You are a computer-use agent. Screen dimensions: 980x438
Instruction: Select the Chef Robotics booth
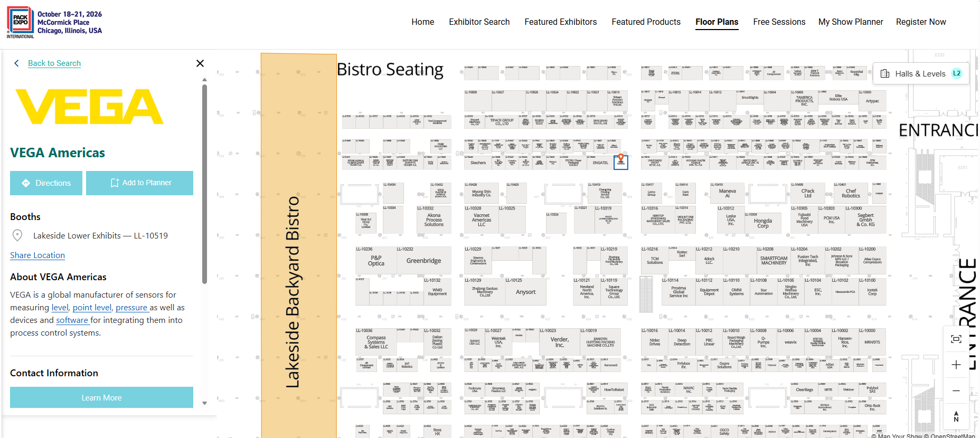pos(851,193)
